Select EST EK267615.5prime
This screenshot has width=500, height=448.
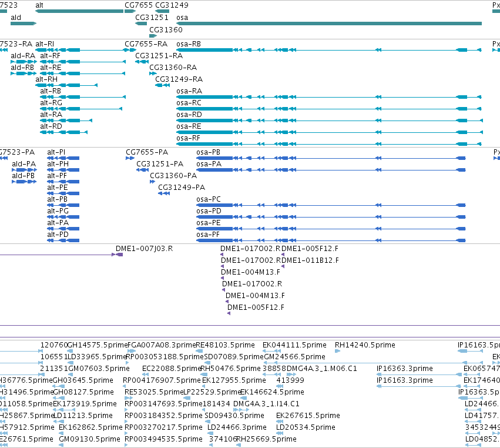280,422
